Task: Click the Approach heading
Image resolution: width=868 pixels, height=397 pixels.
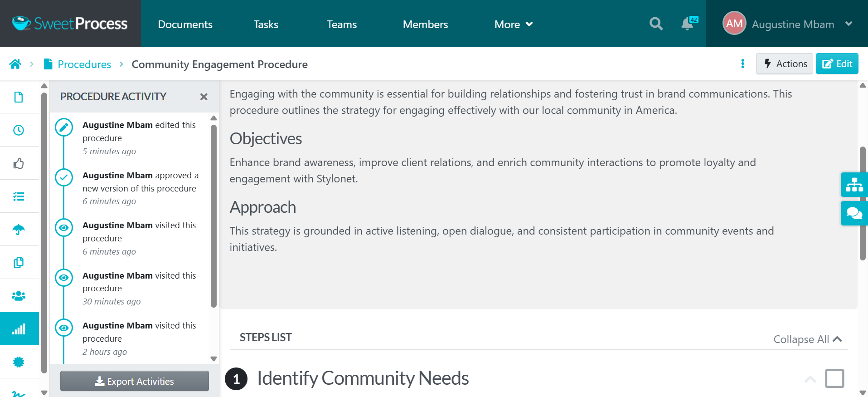Action: (263, 207)
